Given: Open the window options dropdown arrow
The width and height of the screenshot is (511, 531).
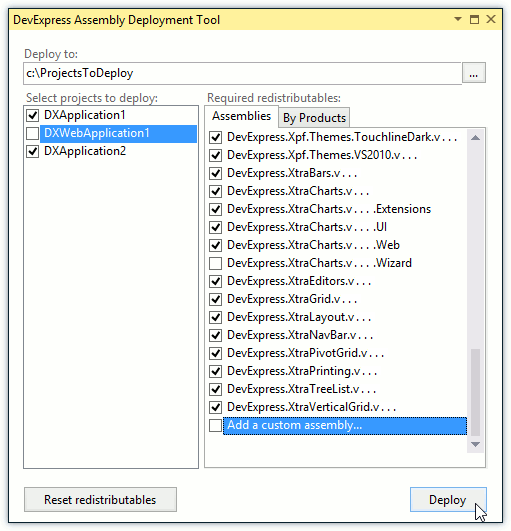Looking at the screenshot, I should click(x=457, y=19).
